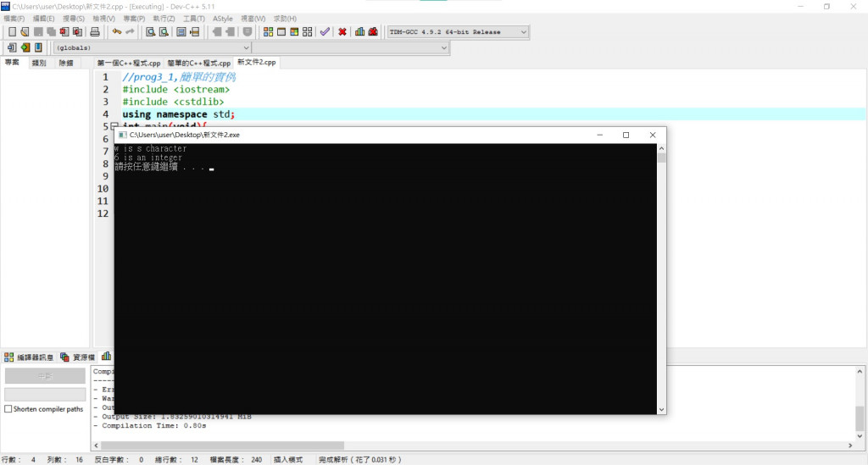Open the 視窗(W) menu

click(253, 19)
